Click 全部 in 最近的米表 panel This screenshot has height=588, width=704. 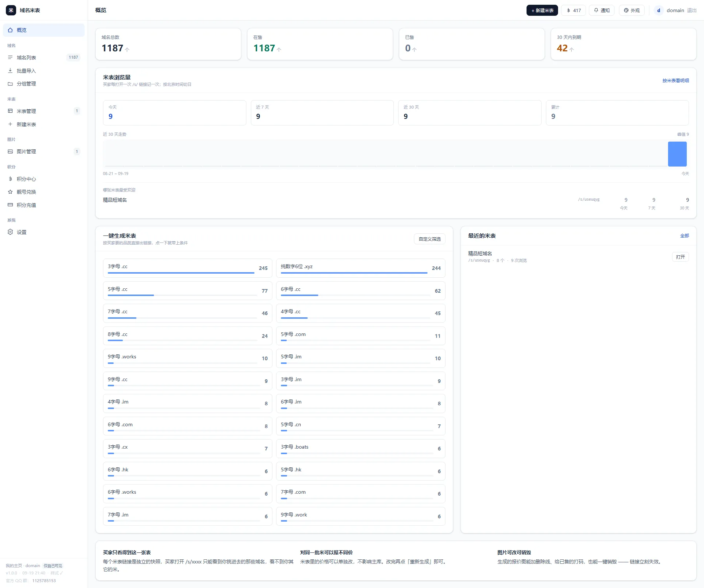(685, 236)
